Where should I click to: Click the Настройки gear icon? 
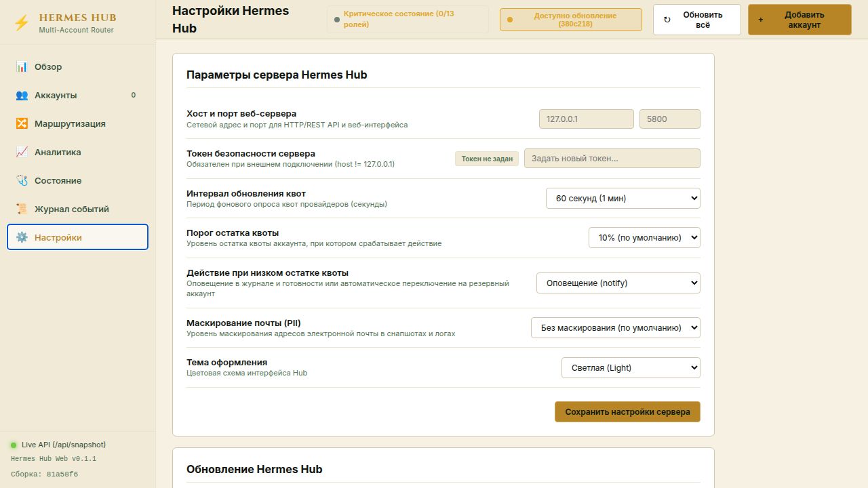tap(22, 237)
